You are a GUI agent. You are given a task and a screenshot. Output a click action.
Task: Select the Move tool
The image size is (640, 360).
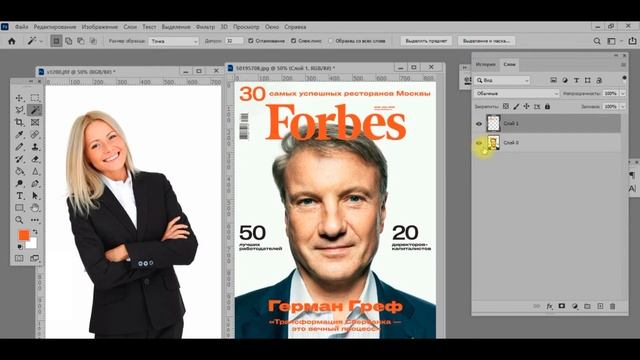[x=19, y=98]
